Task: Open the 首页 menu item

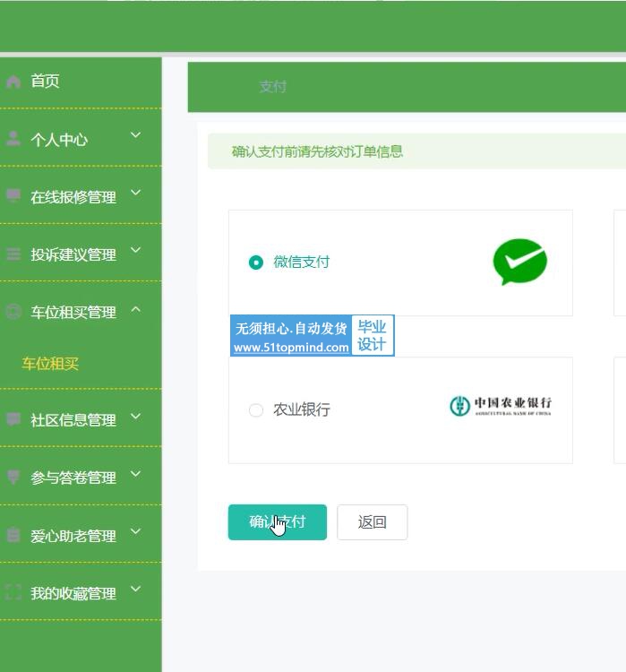Action: tap(81, 82)
